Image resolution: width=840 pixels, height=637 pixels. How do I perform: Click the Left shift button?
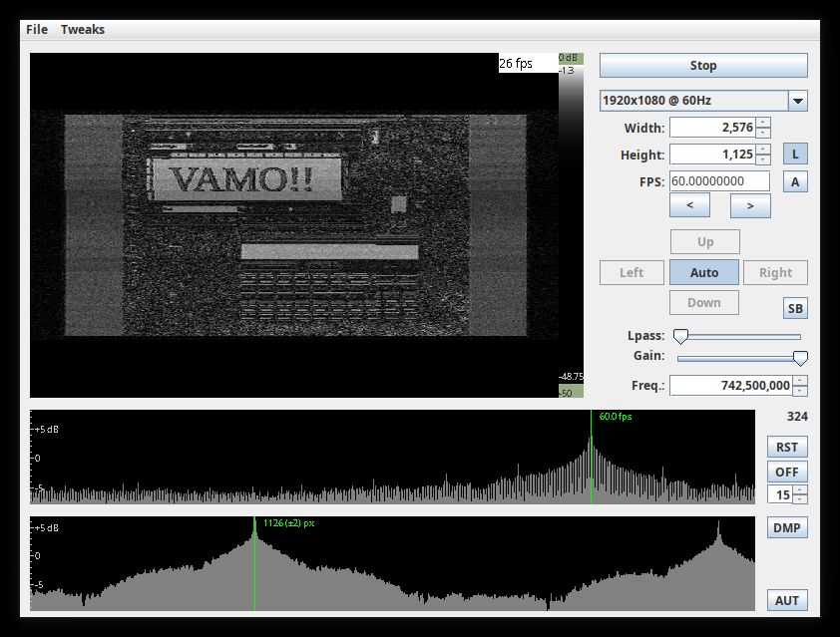click(631, 272)
